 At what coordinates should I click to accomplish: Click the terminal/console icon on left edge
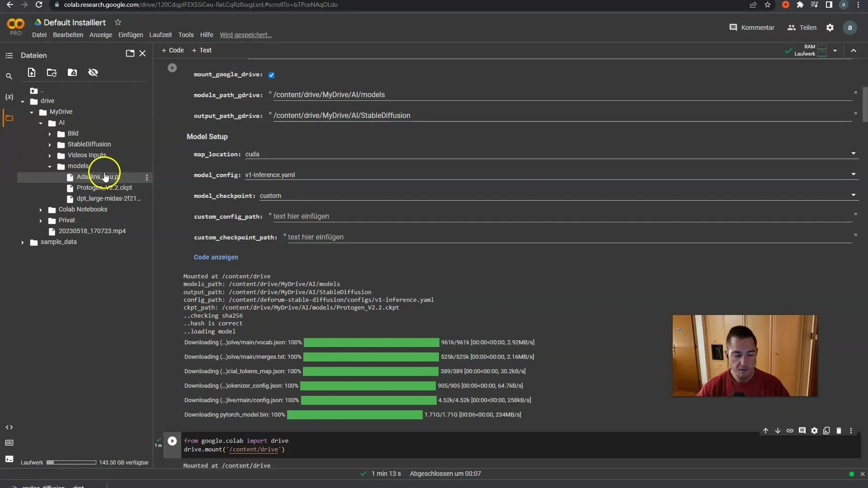pyautogui.click(x=8, y=459)
